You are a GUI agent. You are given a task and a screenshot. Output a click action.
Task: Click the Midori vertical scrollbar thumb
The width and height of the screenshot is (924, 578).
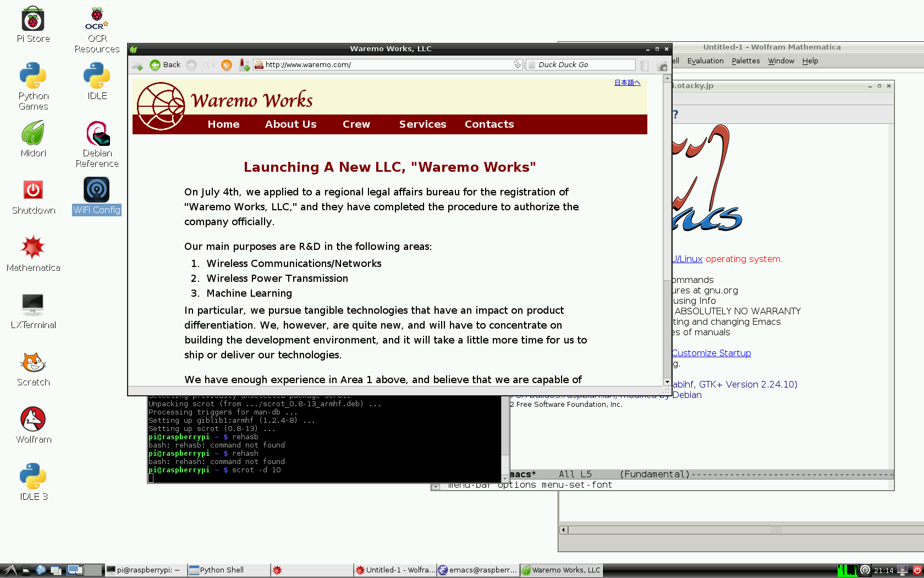click(x=667, y=182)
